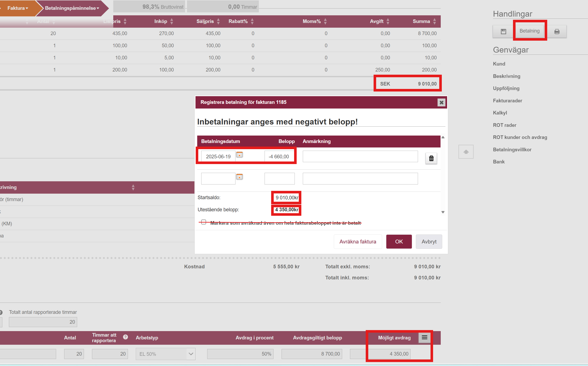The width and height of the screenshot is (588, 366).
Task: Click the printer icon under Handlingar
Action: (x=557, y=31)
